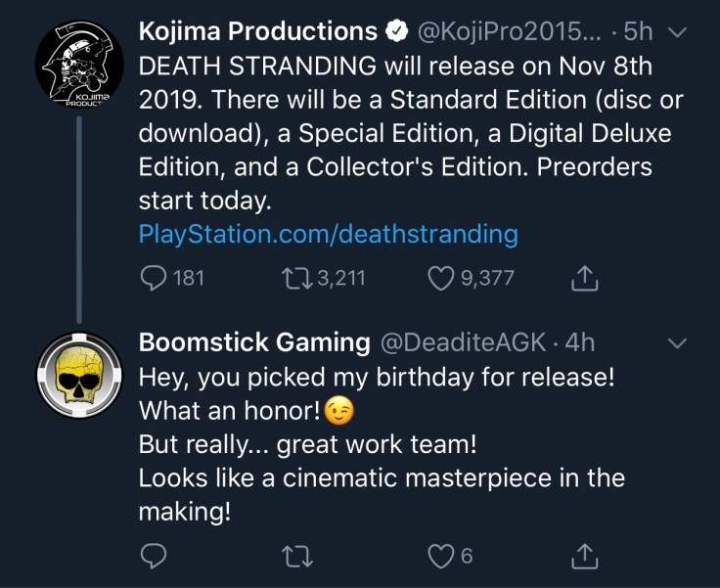Open the Kojima Productions tweet options chevron
This screenshot has width=720, height=588.
pyautogui.click(x=676, y=32)
